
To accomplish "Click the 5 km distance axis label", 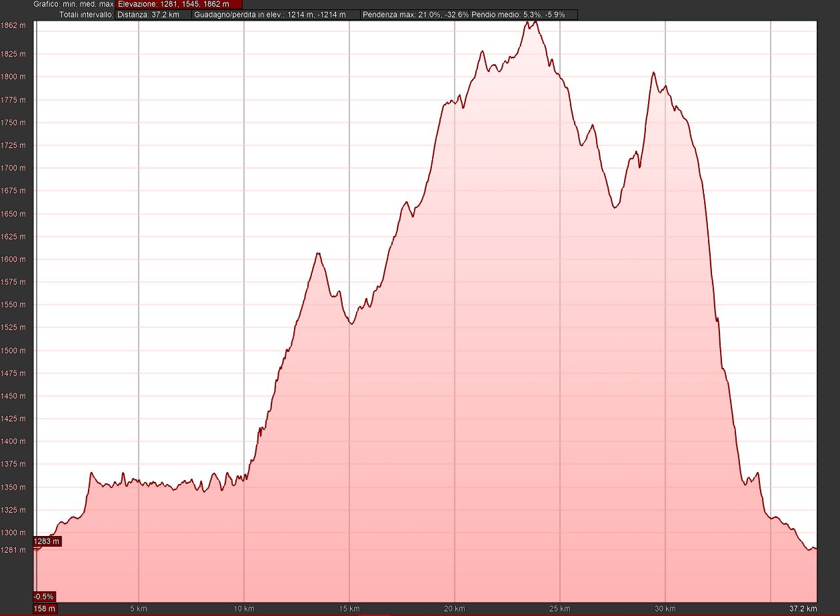I will click(138, 609).
